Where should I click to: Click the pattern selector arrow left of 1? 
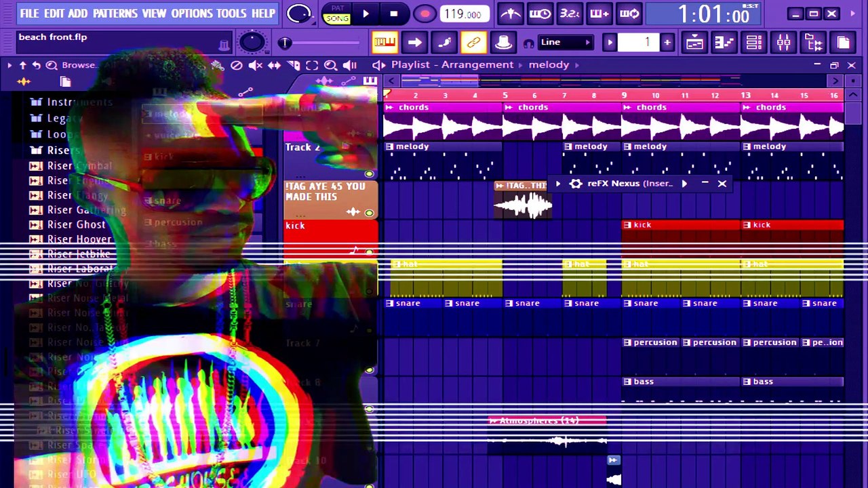[x=610, y=43]
